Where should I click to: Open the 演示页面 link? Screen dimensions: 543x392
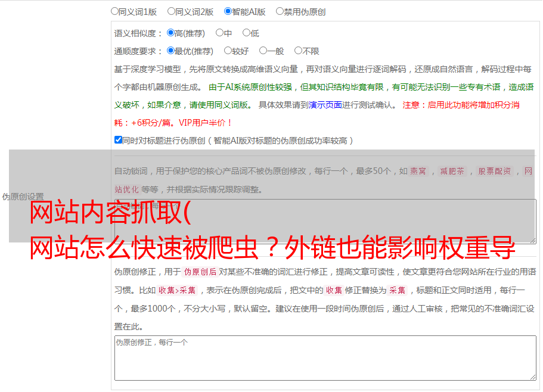coord(325,105)
